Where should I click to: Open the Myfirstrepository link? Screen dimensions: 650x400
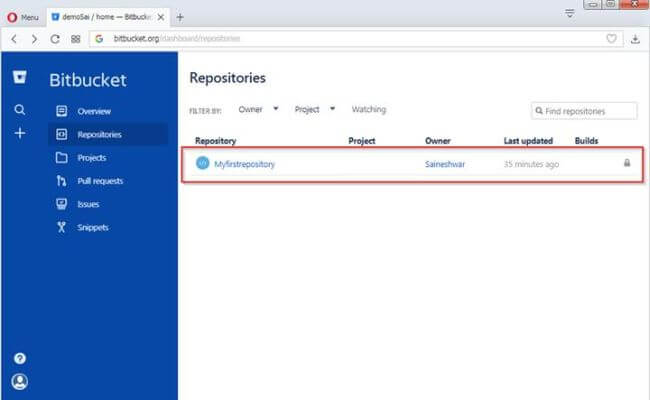244,164
